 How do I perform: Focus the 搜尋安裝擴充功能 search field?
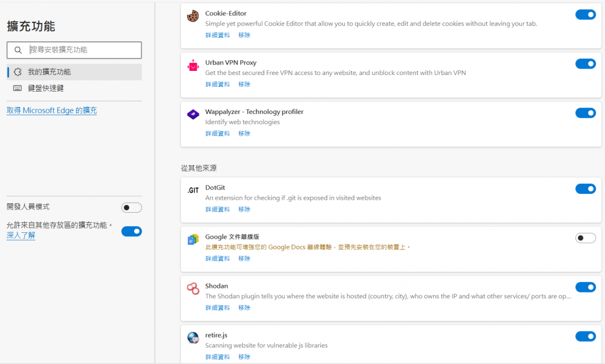(74, 50)
